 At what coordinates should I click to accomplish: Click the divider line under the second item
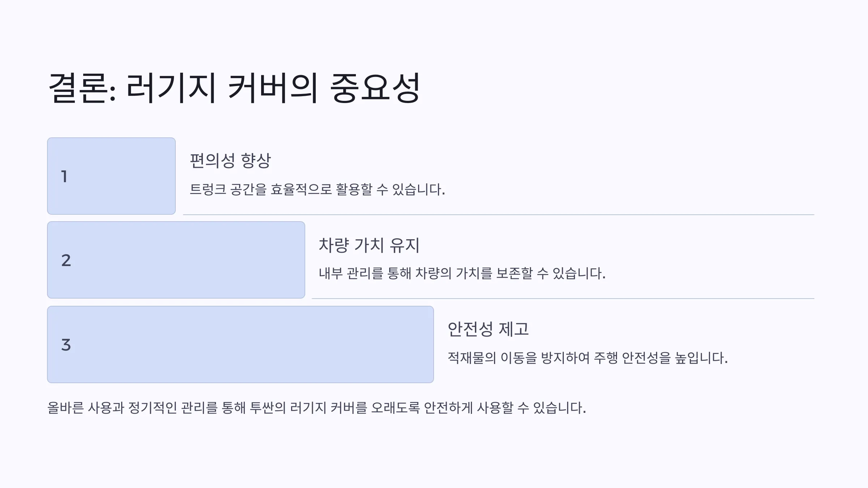click(563, 299)
